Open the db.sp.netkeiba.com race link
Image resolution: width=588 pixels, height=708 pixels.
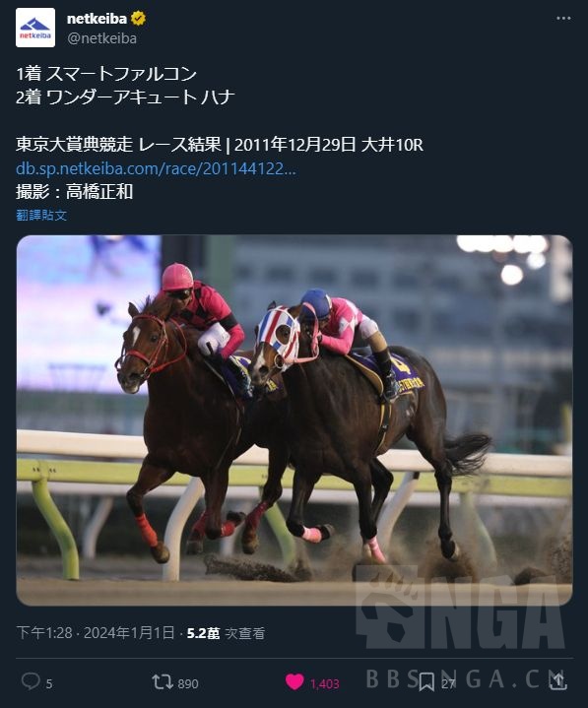156,168
